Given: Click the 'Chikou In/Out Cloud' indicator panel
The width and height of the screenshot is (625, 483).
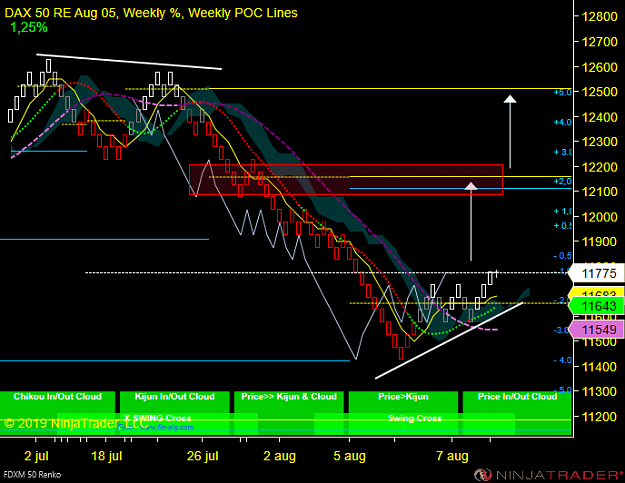Looking at the screenshot, I should pos(57,402).
